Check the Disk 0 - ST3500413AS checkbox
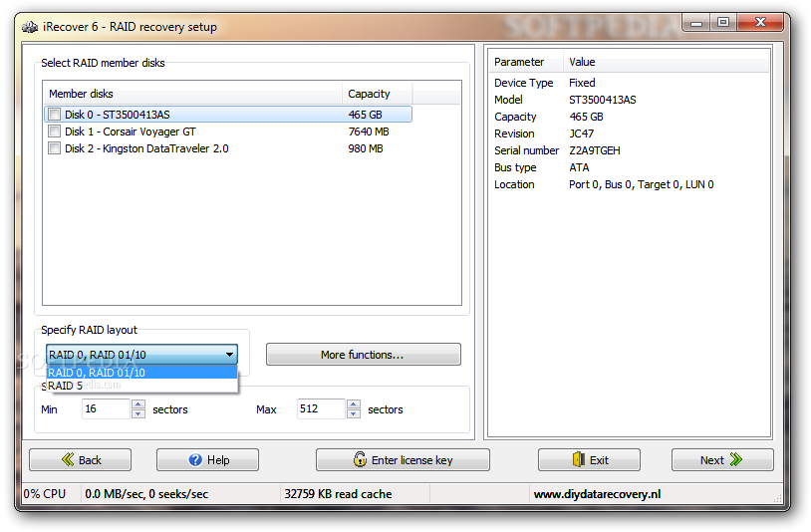 (x=55, y=115)
